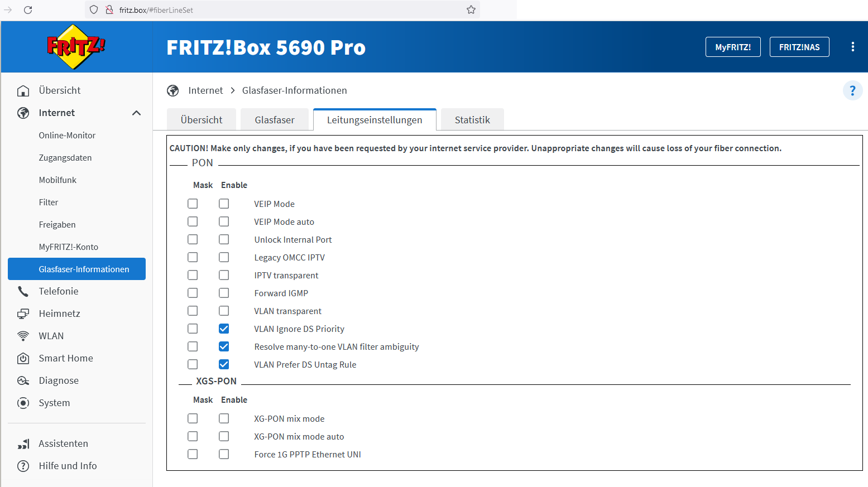Open the blue help question mark

[x=852, y=90]
